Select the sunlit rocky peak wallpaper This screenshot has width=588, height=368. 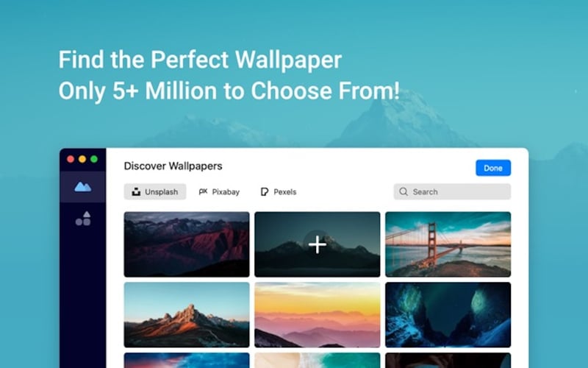tap(187, 315)
